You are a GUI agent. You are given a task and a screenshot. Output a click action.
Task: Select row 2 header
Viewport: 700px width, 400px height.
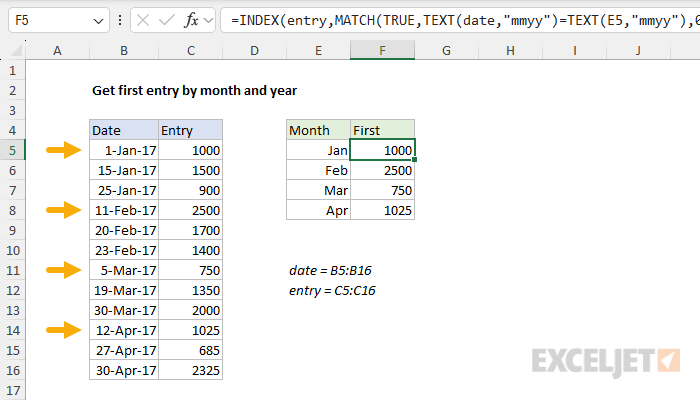(12, 91)
